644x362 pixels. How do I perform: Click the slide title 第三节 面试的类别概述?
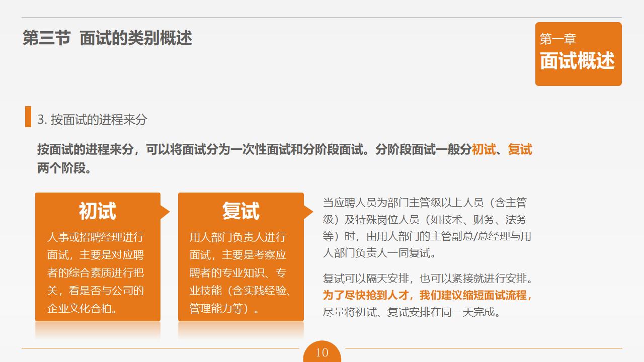107,38
